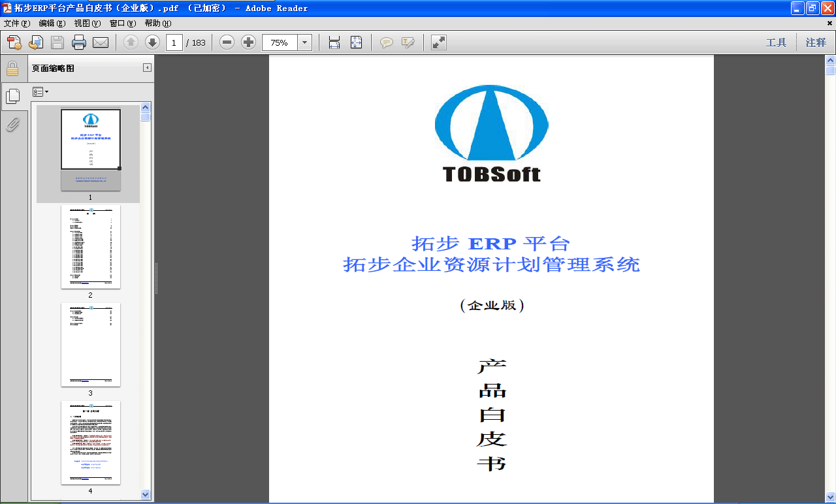
Task: Click the zoom in plus icon
Action: point(248,42)
